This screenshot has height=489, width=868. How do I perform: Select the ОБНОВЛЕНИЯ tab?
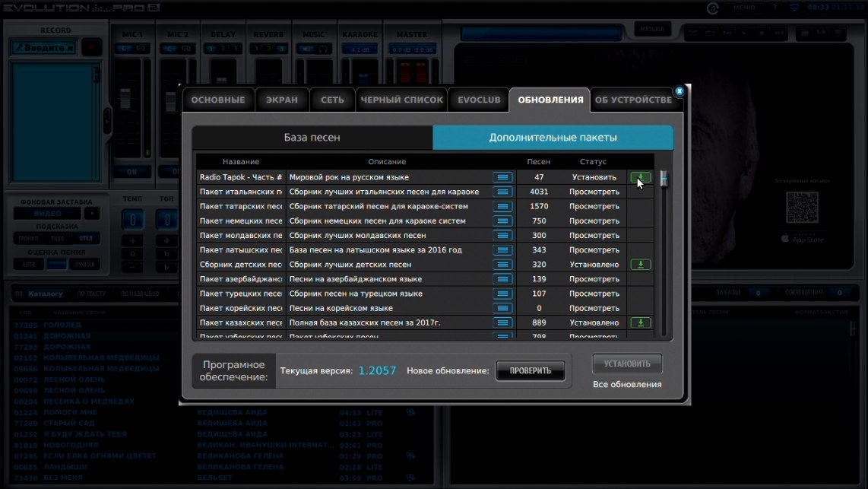pos(550,100)
